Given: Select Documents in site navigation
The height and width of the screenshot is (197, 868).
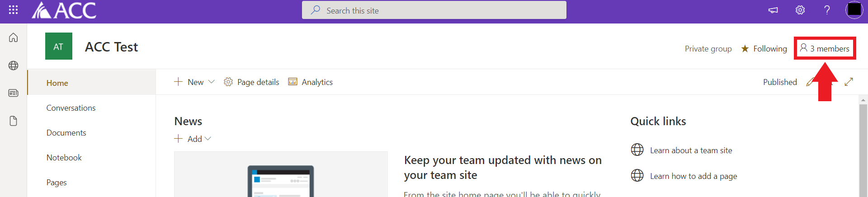Looking at the screenshot, I should tap(66, 133).
